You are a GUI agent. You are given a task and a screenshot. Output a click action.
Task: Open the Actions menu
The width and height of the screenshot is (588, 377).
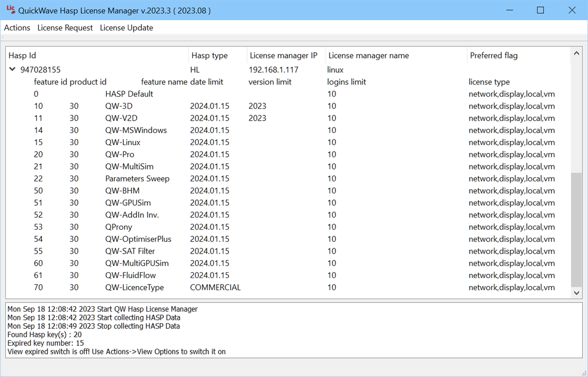pyautogui.click(x=17, y=28)
